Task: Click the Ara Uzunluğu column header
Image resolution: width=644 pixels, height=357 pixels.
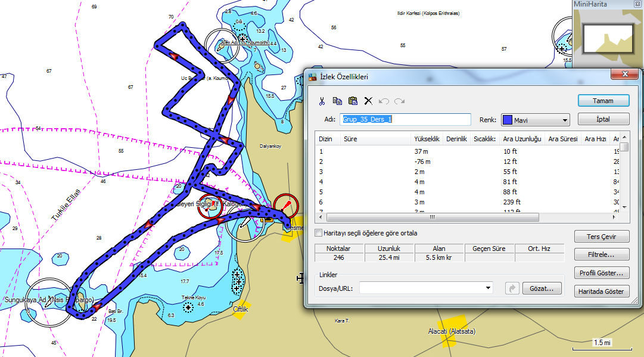Action: [522, 139]
